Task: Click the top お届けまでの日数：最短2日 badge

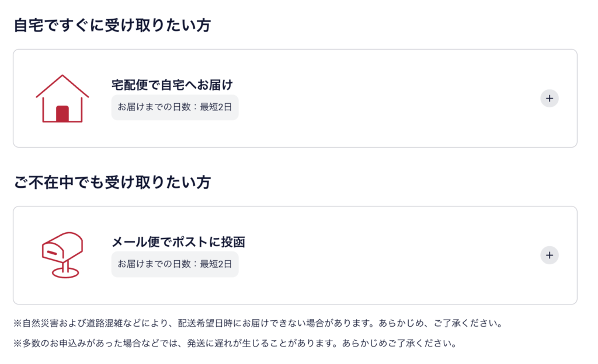Action: [x=175, y=107]
